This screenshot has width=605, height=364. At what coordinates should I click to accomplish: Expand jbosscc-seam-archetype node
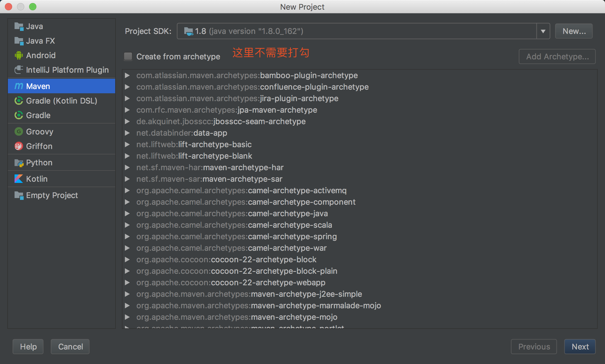click(x=127, y=121)
